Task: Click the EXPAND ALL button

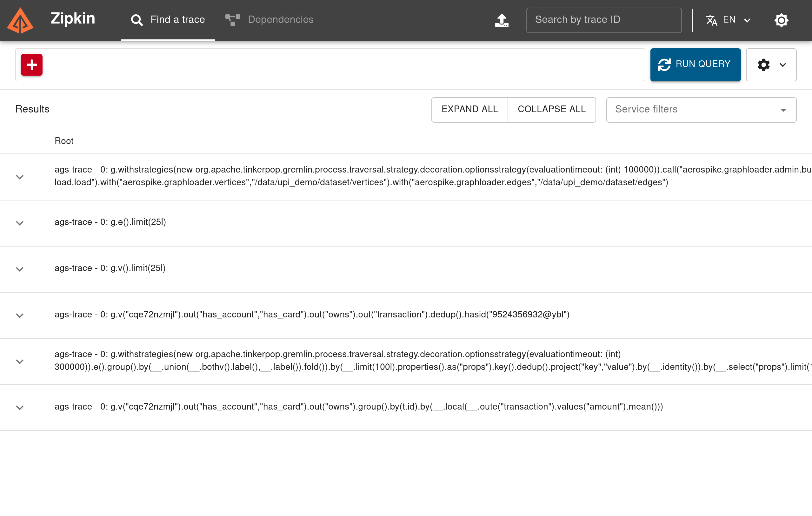Action: pos(470,109)
